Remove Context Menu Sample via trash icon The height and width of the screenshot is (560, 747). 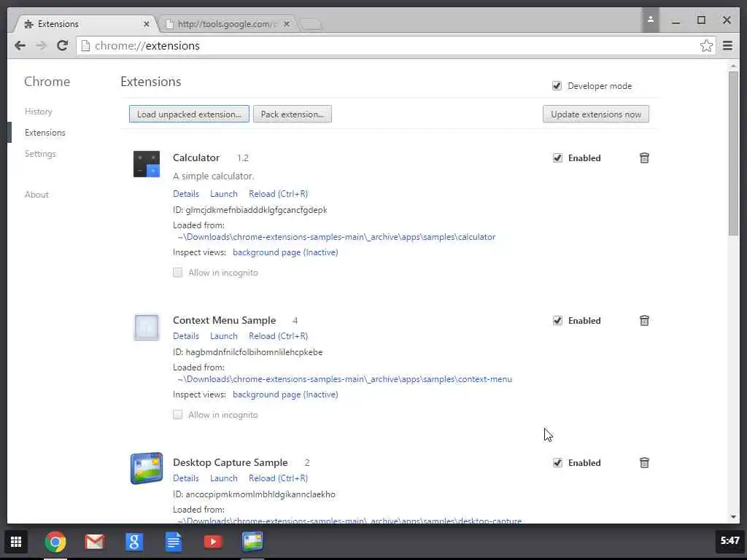pyautogui.click(x=644, y=321)
